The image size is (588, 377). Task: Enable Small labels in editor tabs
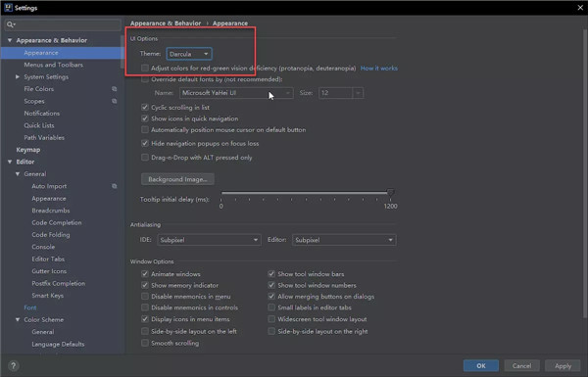click(x=271, y=307)
